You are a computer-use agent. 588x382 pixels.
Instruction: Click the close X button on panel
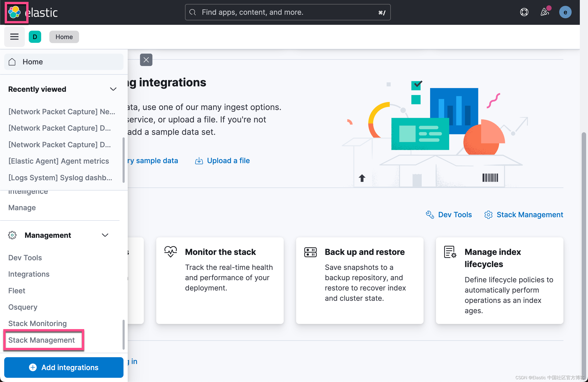point(146,60)
